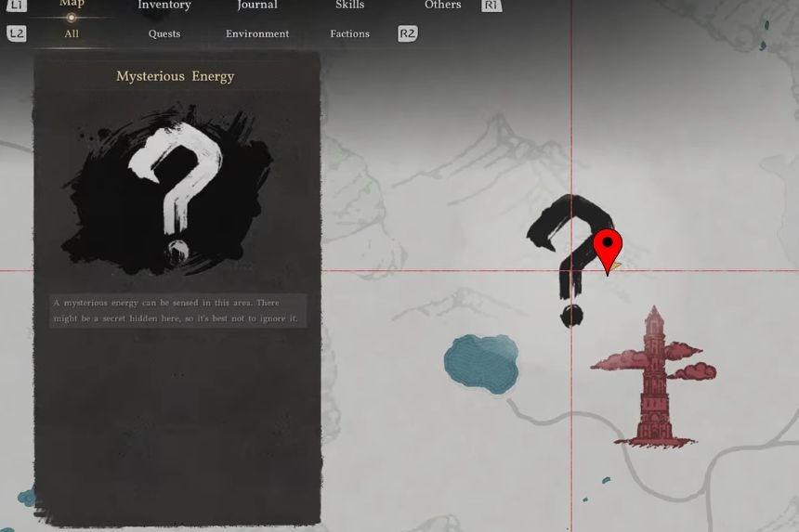The image size is (799, 532).
Task: Select the All map filter
Action: coord(72,34)
